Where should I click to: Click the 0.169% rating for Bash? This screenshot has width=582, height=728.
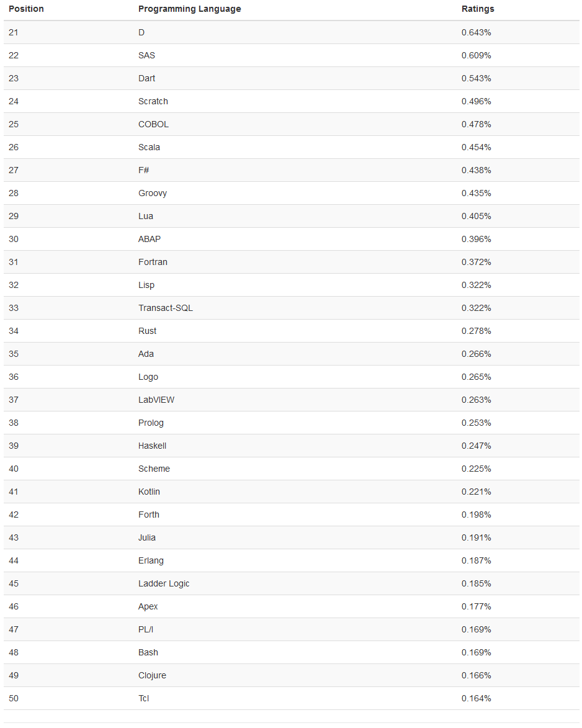[x=476, y=652]
